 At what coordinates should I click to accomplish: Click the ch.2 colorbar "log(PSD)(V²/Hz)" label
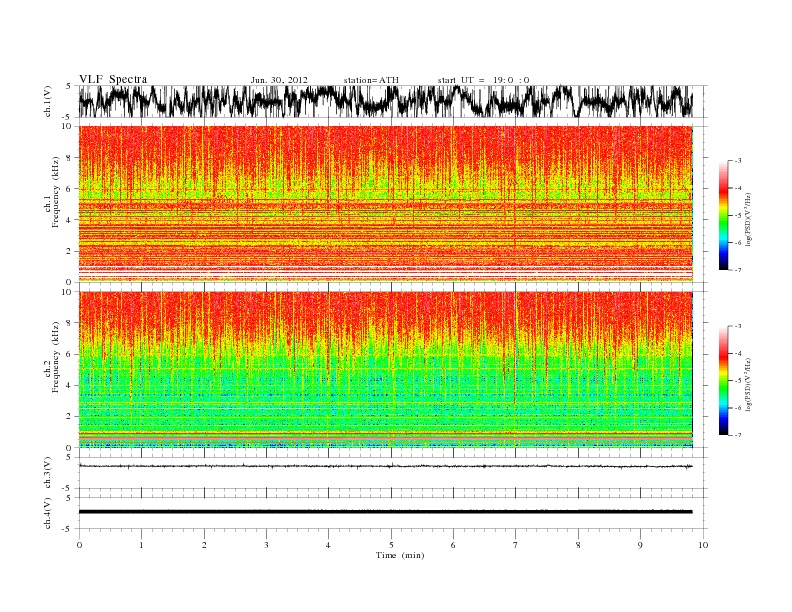coord(748,383)
